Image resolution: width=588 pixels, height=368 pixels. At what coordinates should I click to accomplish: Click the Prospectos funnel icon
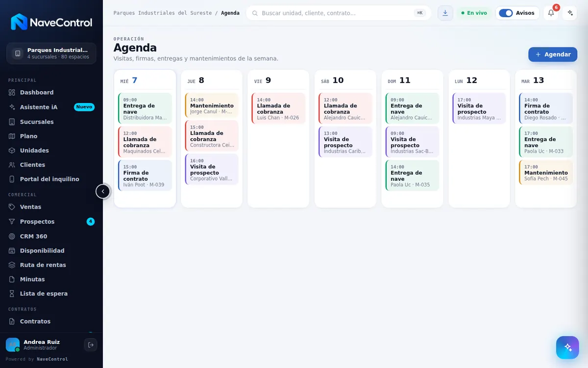click(12, 222)
